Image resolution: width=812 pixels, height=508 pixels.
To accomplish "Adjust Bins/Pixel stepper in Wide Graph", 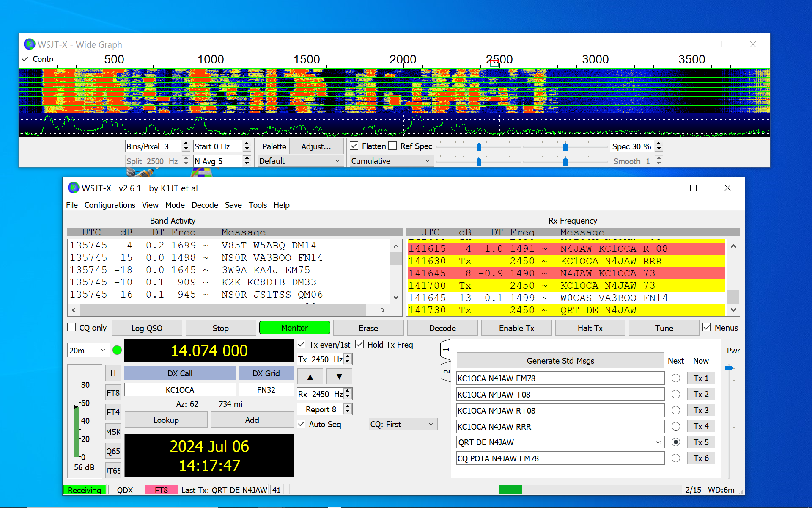I will [186, 146].
